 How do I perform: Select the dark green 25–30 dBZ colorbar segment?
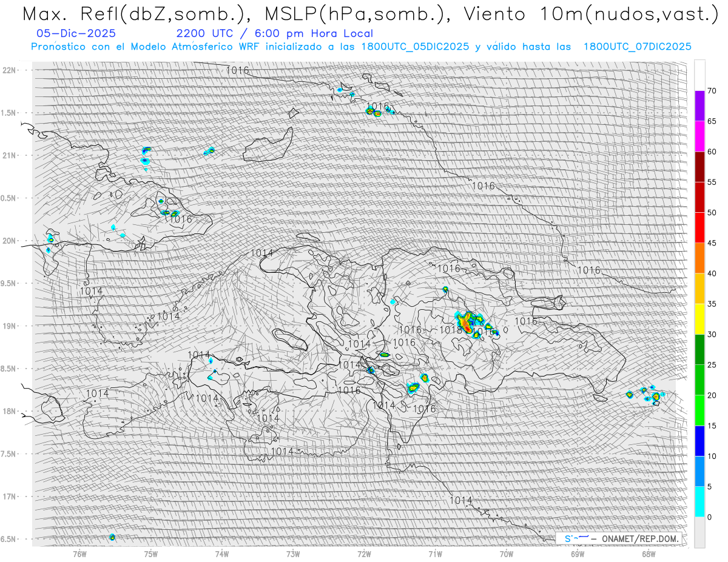(699, 349)
